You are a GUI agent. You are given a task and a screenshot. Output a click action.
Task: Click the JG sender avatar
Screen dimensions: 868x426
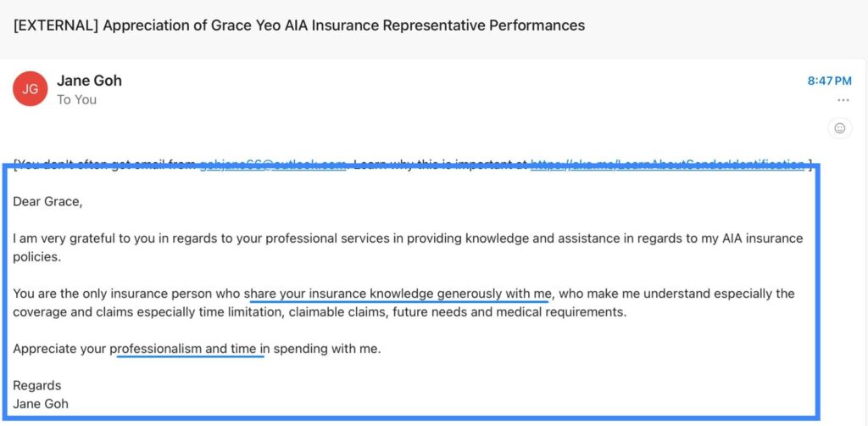tap(30, 88)
